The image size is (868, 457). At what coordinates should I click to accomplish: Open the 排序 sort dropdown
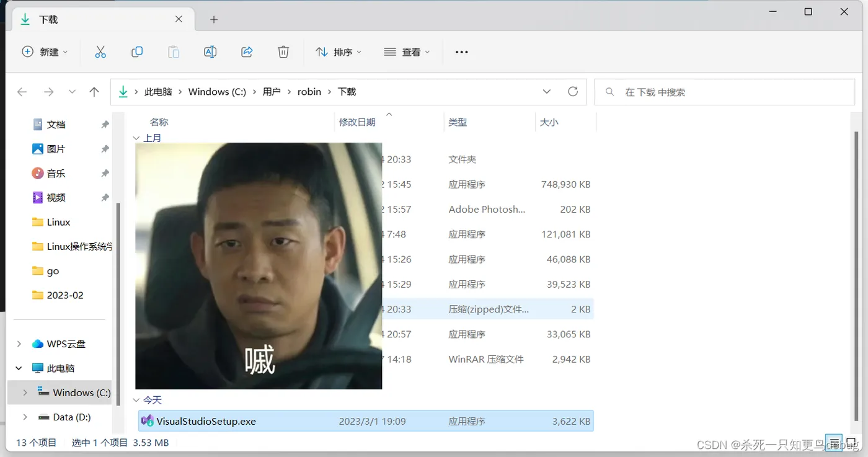pos(339,52)
